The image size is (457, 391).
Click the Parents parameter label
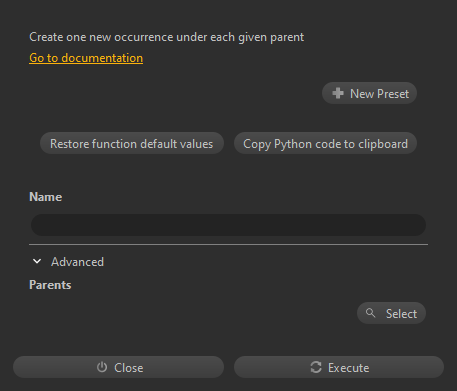coord(50,285)
